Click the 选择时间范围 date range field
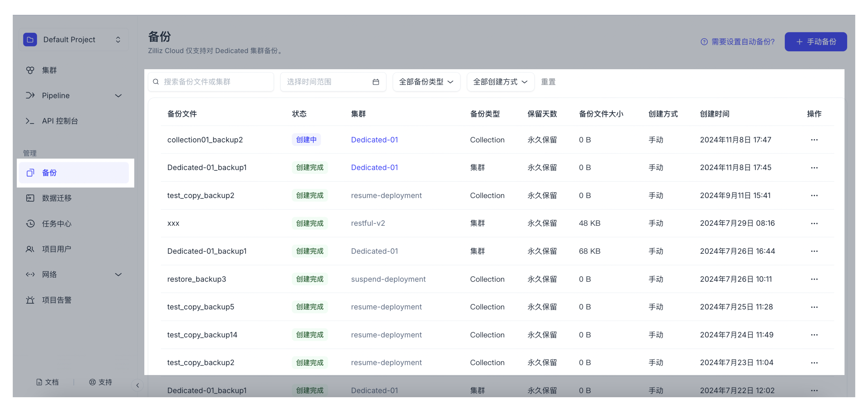The height and width of the screenshot is (412, 868). [333, 82]
